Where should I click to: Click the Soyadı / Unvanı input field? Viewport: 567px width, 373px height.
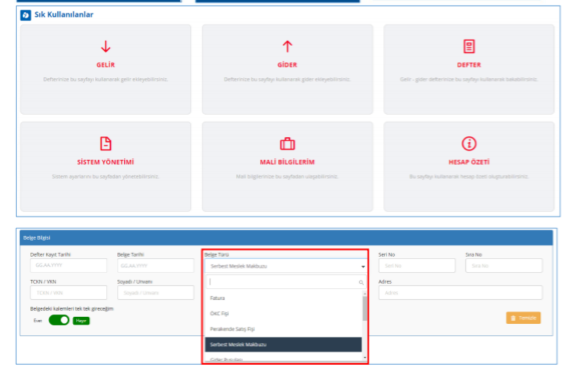[x=155, y=293]
